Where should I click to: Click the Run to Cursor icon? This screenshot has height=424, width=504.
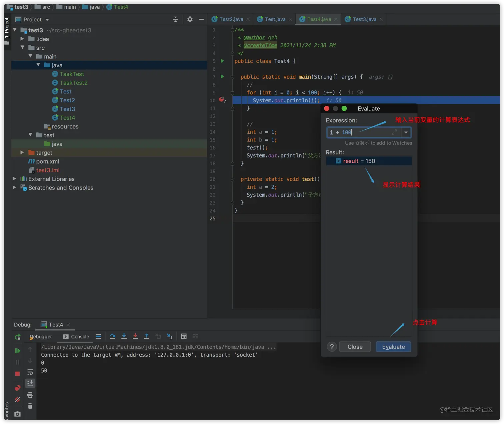tap(170, 336)
